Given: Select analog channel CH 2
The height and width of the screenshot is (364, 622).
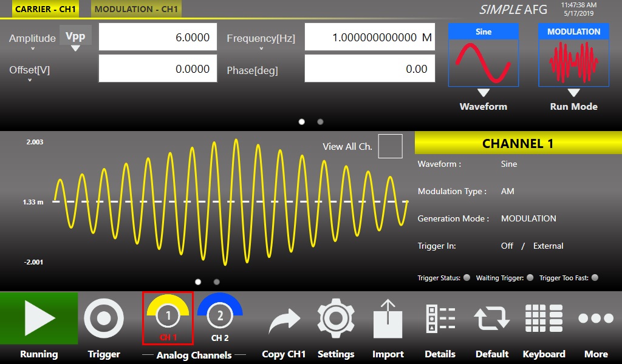Looking at the screenshot, I should coord(220,317).
